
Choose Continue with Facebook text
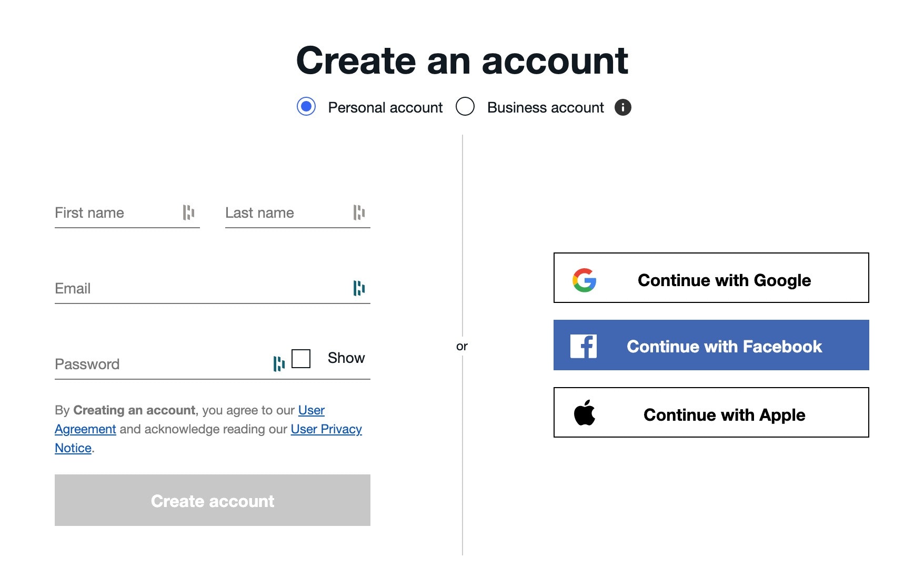[724, 347]
